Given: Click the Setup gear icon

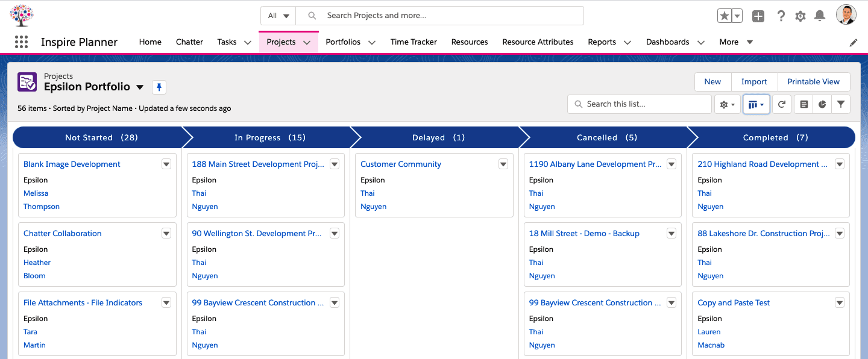Looking at the screenshot, I should [800, 16].
